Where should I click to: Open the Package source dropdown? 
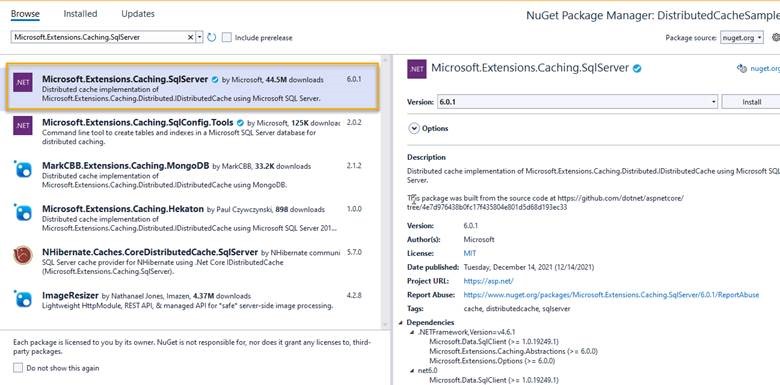742,38
